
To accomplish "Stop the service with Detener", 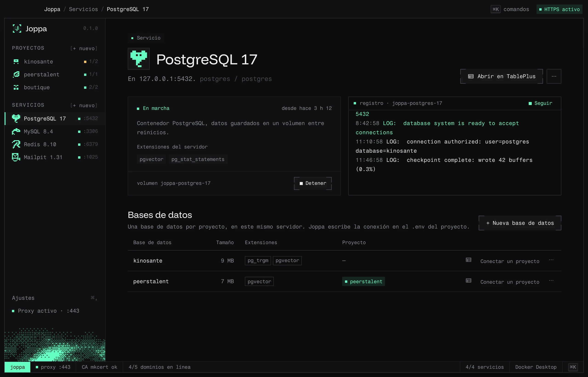I will (313, 183).
